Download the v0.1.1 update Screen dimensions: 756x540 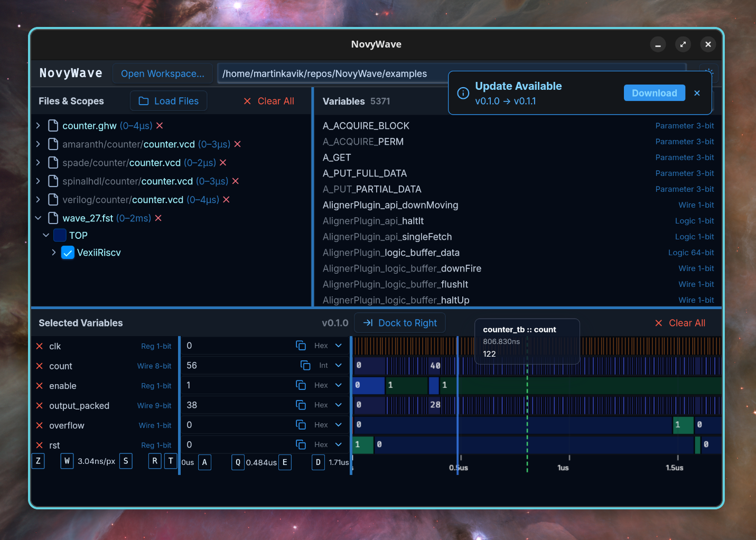click(654, 92)
